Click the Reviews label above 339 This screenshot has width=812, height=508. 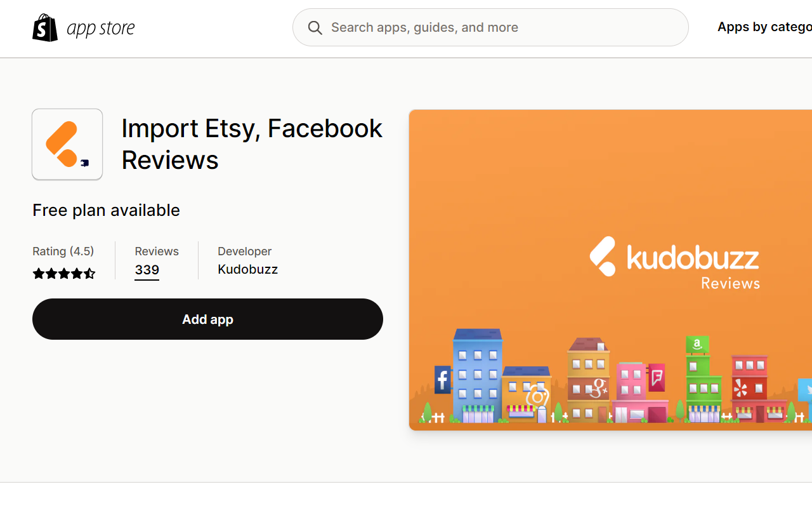157,251
